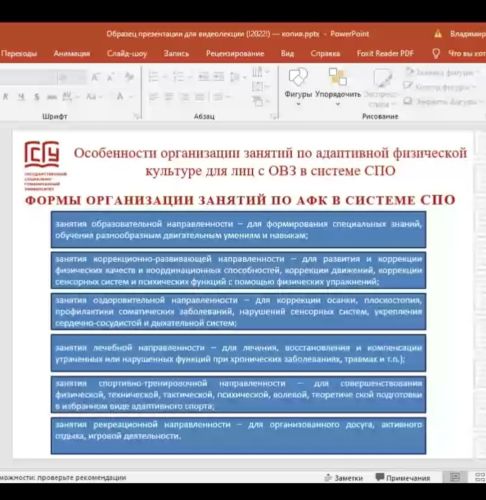This screenshot has height=500, width=486.
Task: Select the 'спортивно-тренировочной направленности' blue box
Action: (238, 394)
